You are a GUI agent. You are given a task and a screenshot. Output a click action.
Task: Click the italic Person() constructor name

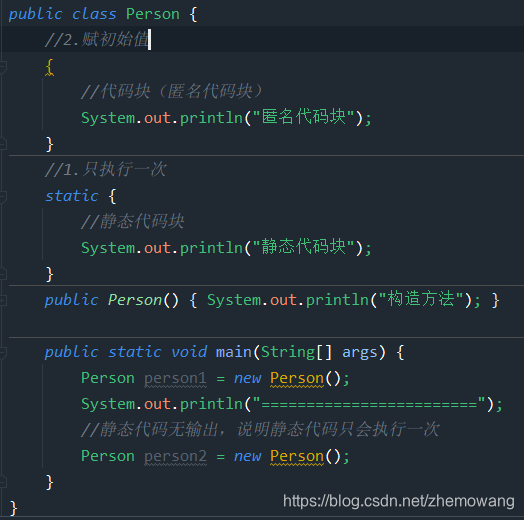point(135,300)
